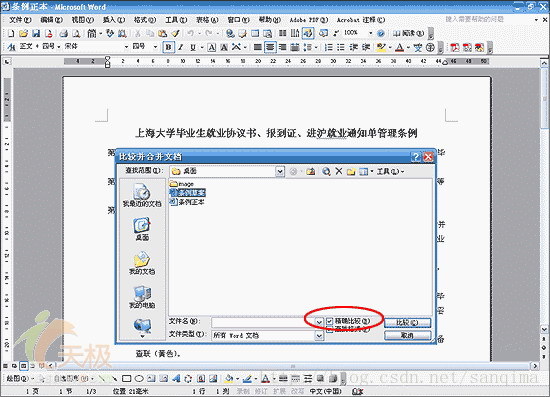The width and height of the screenshot is (550, 397).
Task: Click the delete X icon in dialog
Action: pyautogui.click(x=338, y=171)
